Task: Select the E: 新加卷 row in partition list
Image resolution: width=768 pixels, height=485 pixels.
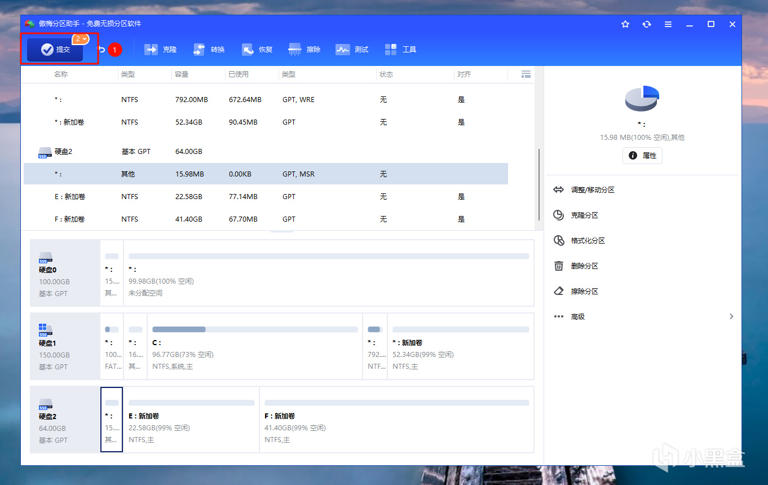Action: tap(266, 196)
